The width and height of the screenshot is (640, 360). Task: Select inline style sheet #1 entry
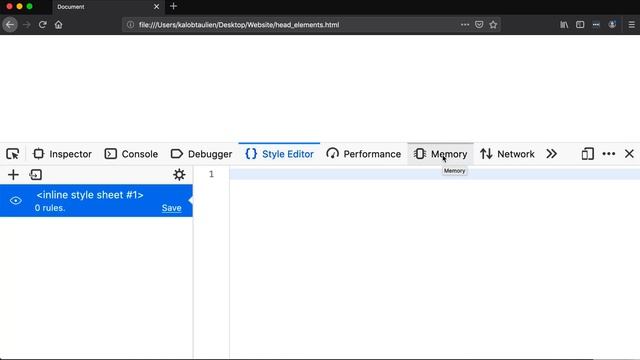96,201
